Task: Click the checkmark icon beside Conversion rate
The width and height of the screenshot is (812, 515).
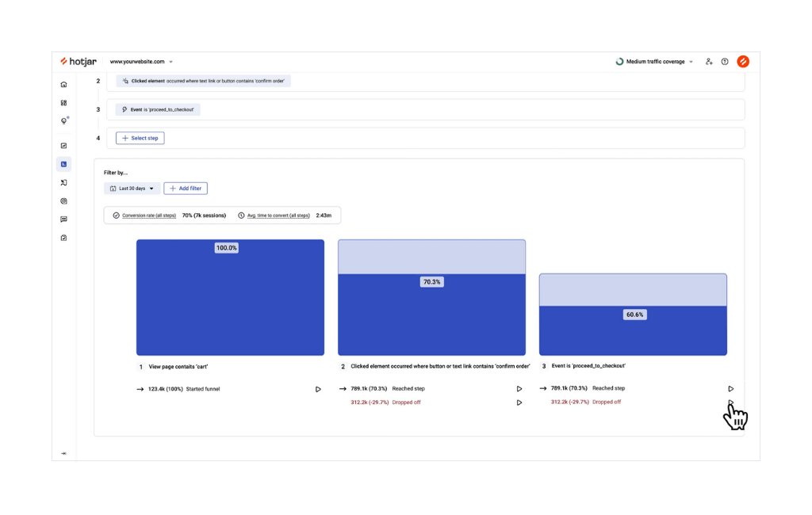Action: (x=116, y=216)
